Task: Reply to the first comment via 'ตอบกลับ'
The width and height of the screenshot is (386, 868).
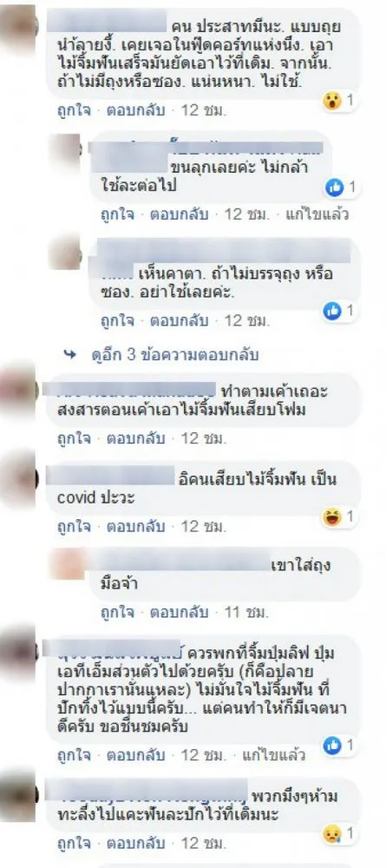Action: 135,111
